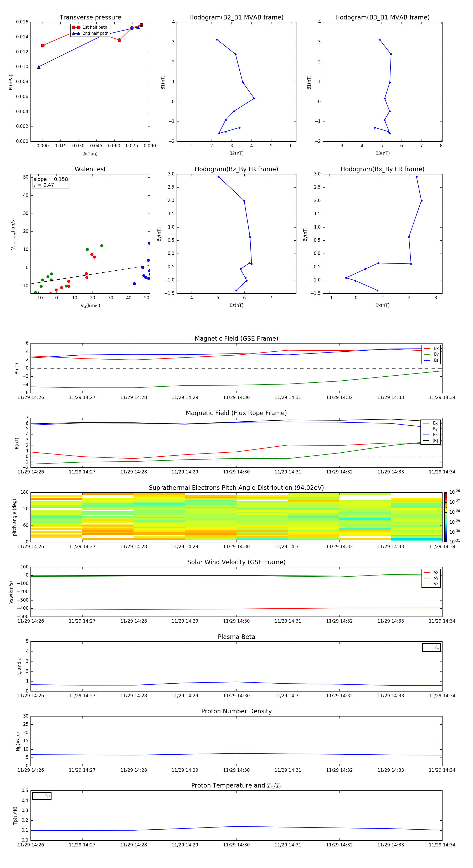Click the "Magnetic Field (Flux Rope Frame)" title
473x868 pixels.
point(236,413)
